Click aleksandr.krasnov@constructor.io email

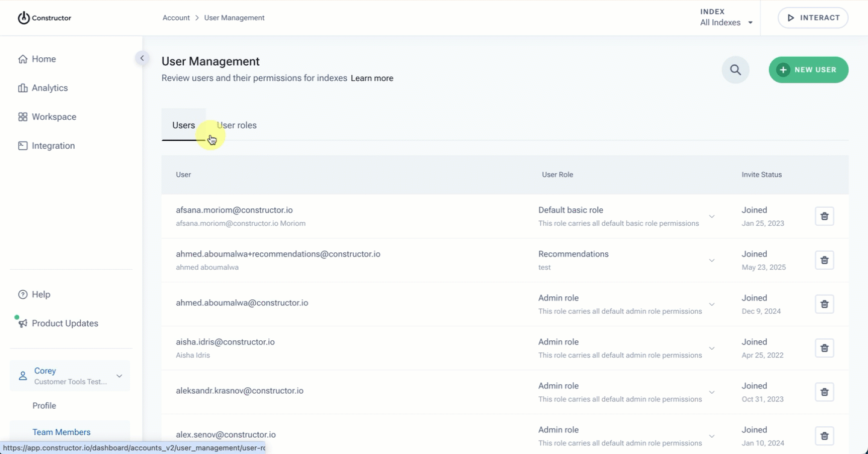click(239, 391)
